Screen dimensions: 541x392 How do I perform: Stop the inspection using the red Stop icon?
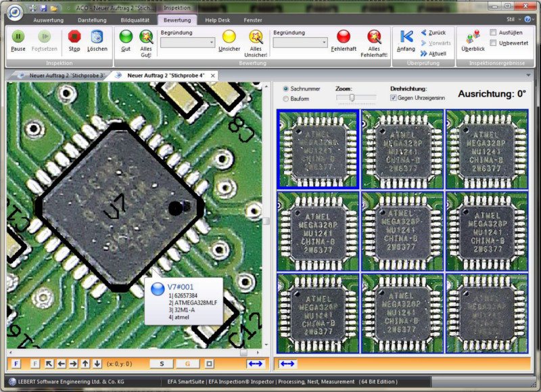[74, 36]
